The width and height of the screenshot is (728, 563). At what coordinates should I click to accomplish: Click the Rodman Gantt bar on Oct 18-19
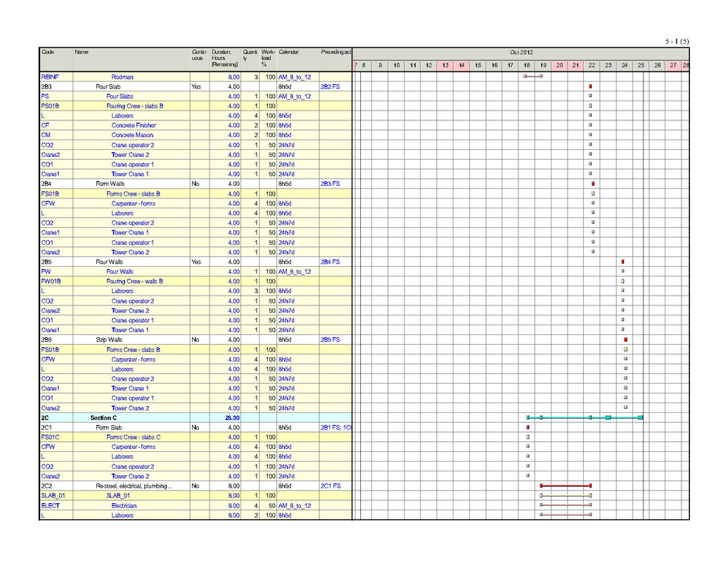(533, 76)
